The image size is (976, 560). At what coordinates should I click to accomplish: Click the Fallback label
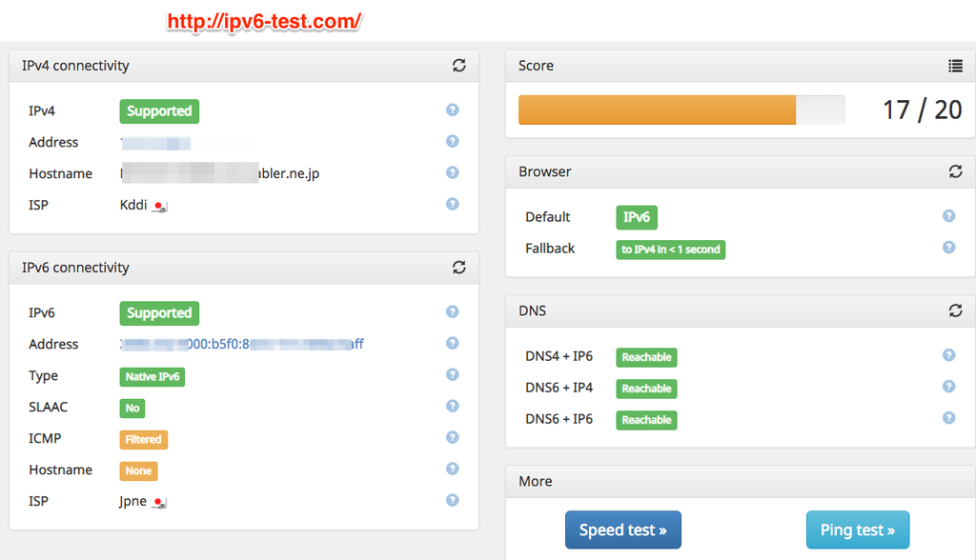click(x=550, y=249)
